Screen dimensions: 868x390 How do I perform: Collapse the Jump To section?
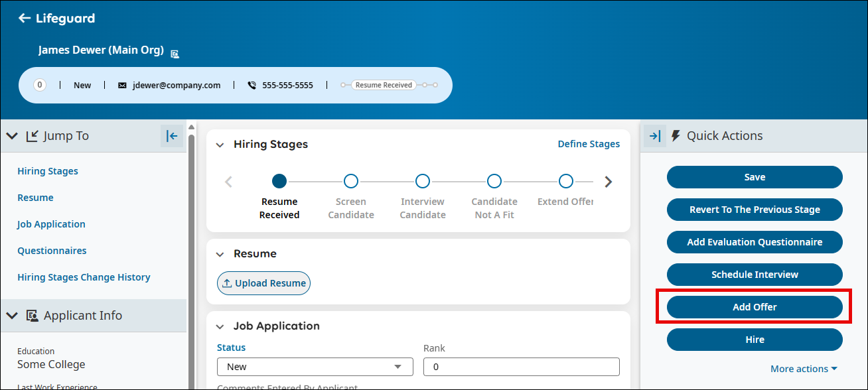12,136
